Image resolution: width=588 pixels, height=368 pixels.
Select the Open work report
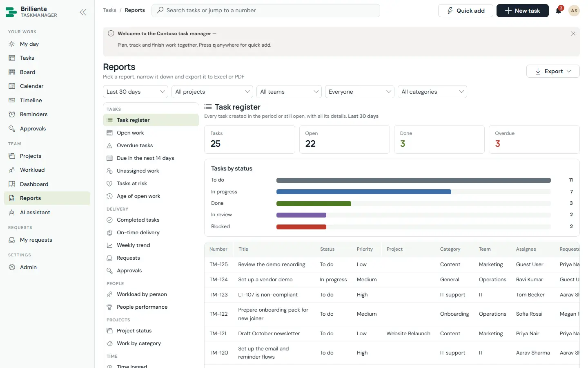(151, 132)
